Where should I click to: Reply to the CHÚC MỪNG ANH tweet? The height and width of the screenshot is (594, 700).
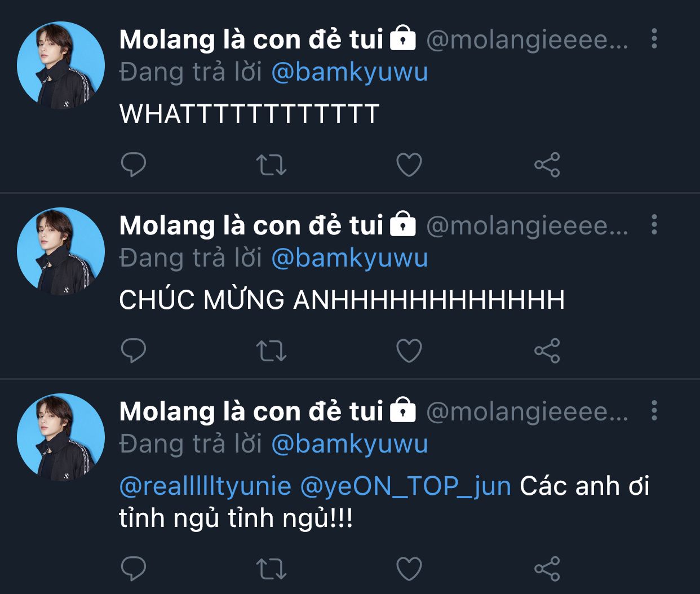134,351
